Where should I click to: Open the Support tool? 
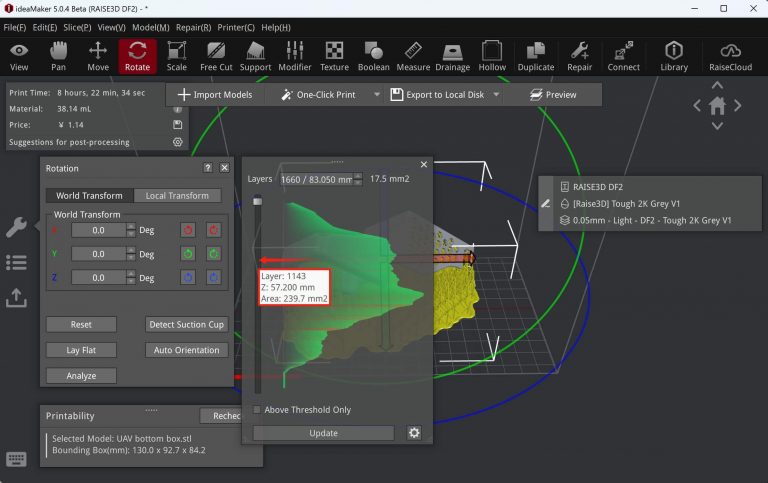coord(255,57)
